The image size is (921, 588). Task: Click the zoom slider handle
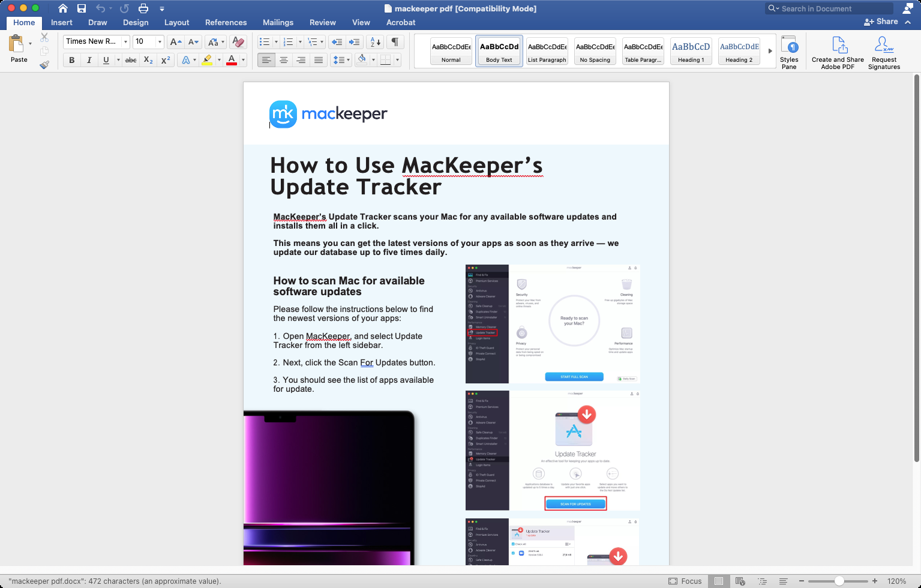coord(839,581)
